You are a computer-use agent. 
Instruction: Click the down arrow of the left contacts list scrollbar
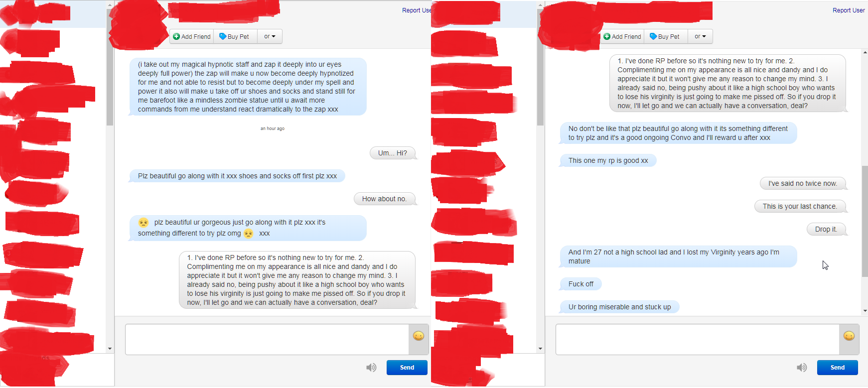(x=110, y=349)
